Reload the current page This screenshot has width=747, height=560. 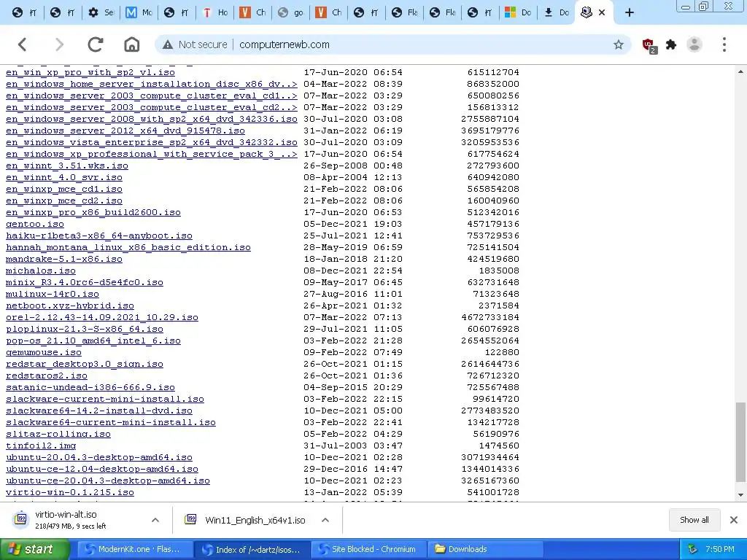tap(96, 44)
